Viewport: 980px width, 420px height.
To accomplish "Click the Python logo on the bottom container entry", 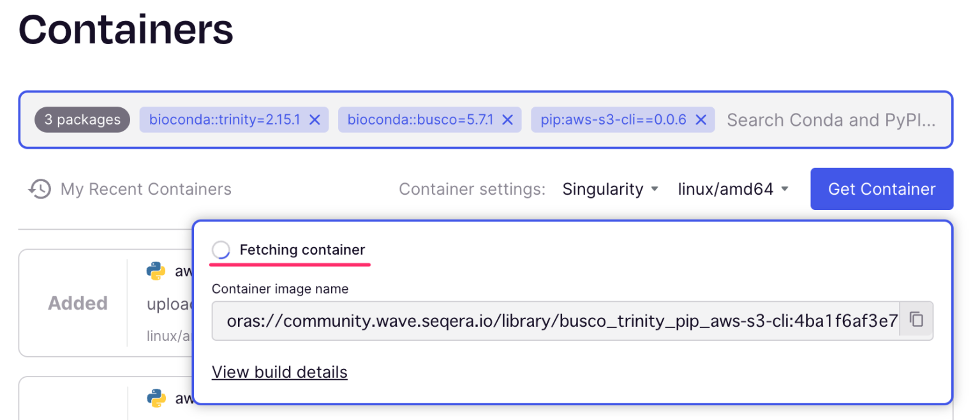I will click(x=155, y=398).
